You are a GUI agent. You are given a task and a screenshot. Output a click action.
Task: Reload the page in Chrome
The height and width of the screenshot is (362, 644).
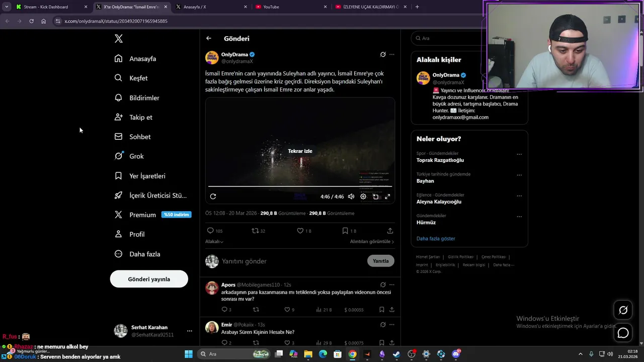pos(31,21)
